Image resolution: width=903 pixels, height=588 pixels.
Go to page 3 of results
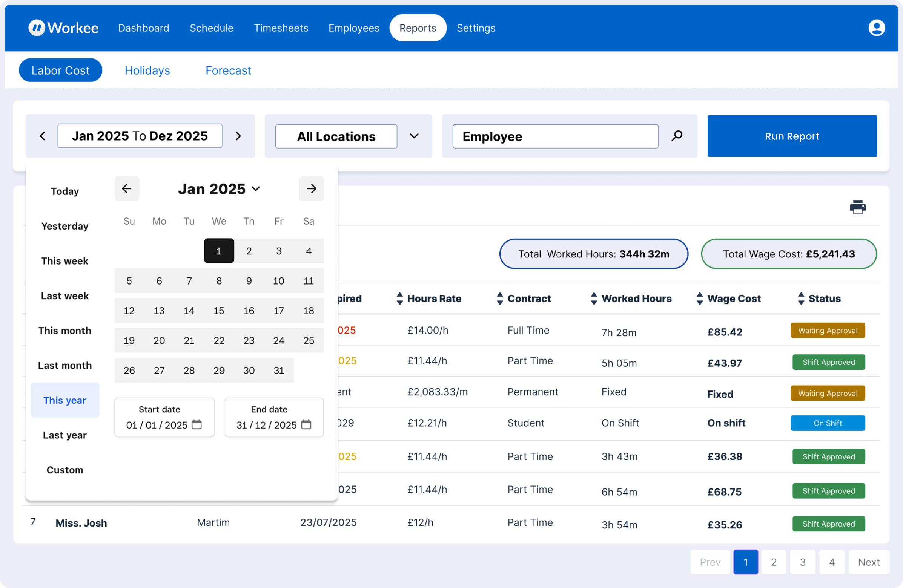pyautogui.click(x=802, y=562)
